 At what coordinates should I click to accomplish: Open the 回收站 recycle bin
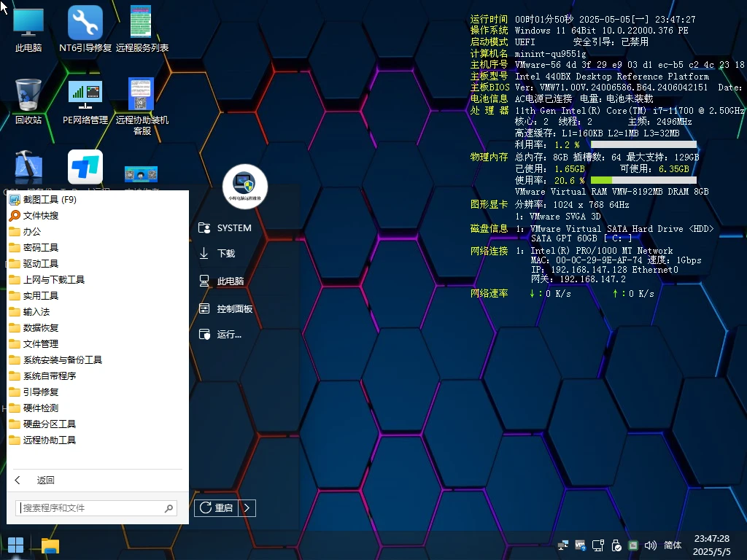tap(28, 101)
